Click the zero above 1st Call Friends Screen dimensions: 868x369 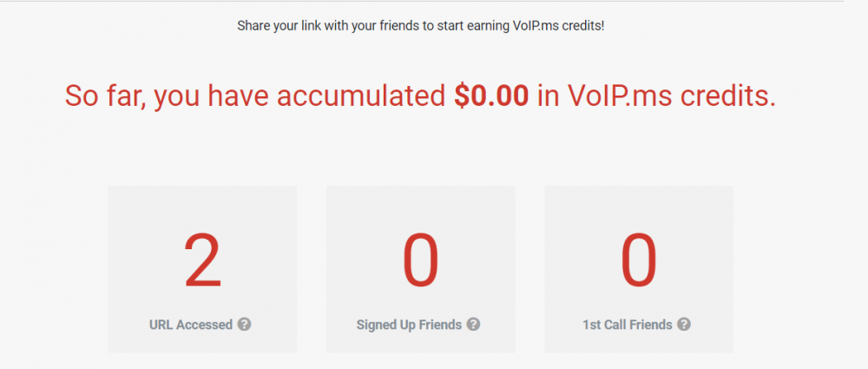pos(639,261)
